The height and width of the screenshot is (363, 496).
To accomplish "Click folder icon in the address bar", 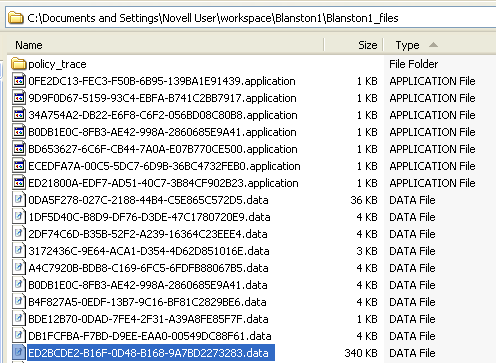I will click(16, 18).
